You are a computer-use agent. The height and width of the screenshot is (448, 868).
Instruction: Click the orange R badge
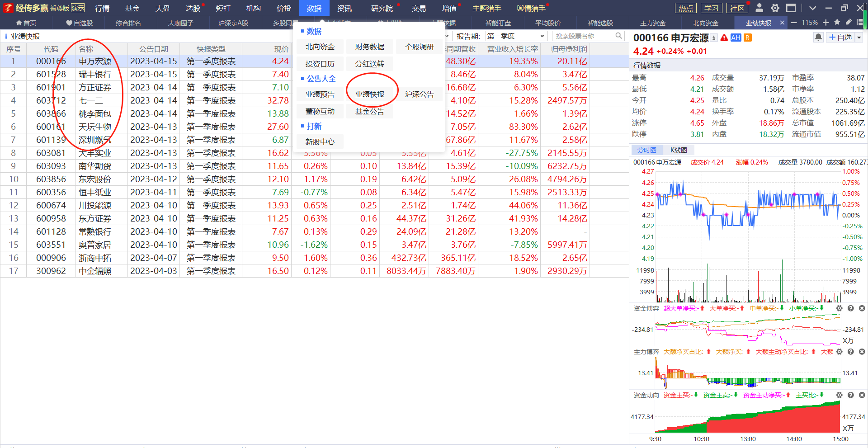coord(748,38)
